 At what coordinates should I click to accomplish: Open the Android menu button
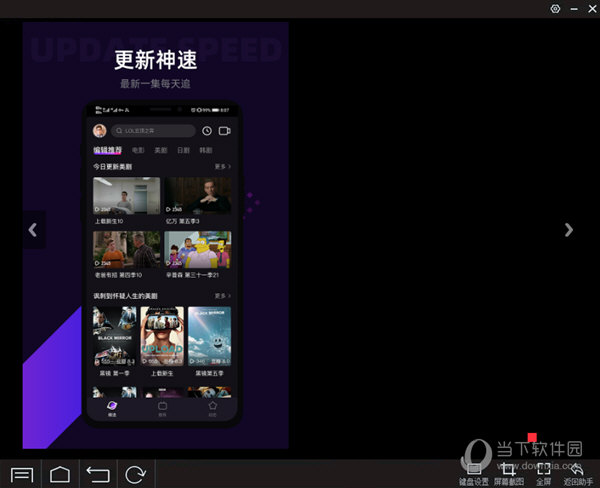(x=22, y=475)
